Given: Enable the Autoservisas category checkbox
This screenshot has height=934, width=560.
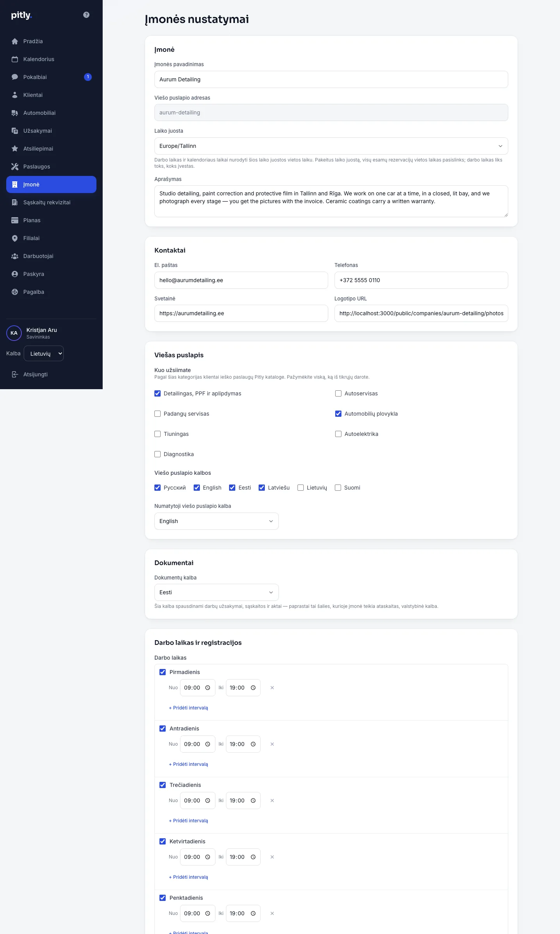Looking at the screenshot, I should point(338,393).
